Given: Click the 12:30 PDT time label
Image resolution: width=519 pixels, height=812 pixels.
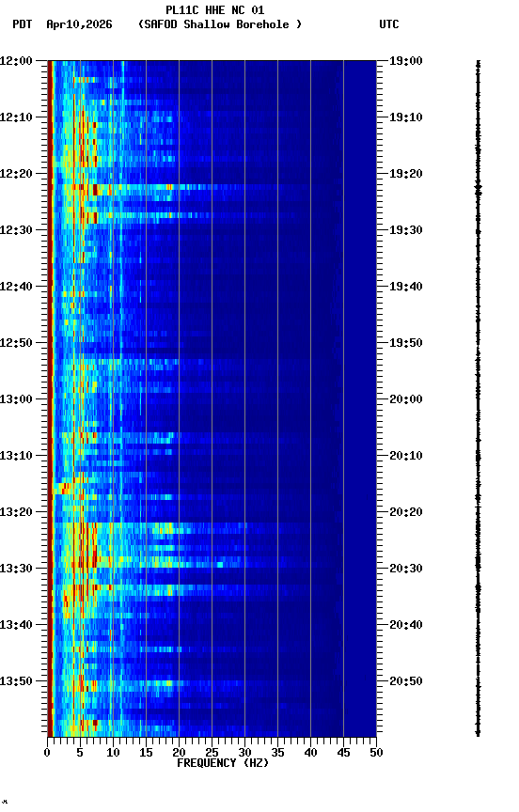Looking at the screenshot, I should tap(16, 230).
